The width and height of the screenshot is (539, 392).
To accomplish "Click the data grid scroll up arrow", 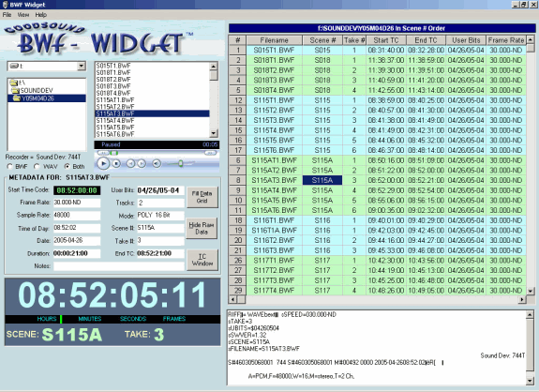I will pos(531,39).
